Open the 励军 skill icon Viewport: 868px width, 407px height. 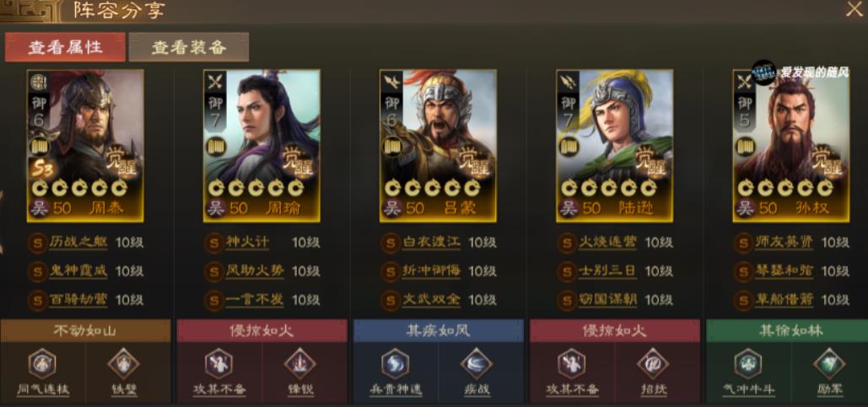[828, 364]
